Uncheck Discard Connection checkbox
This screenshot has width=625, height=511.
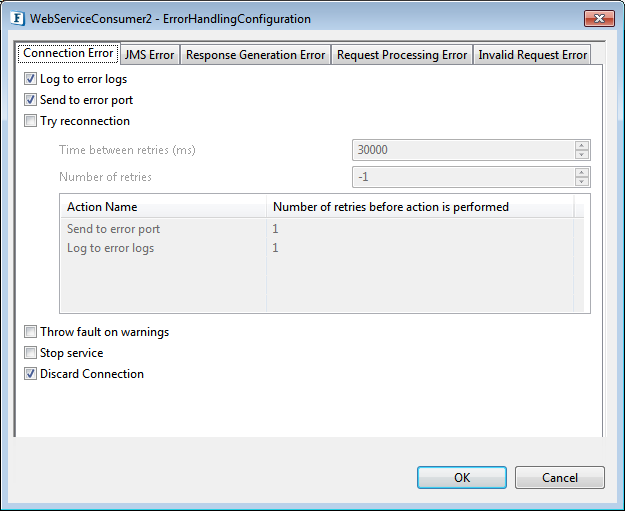[x=30, y=373]
